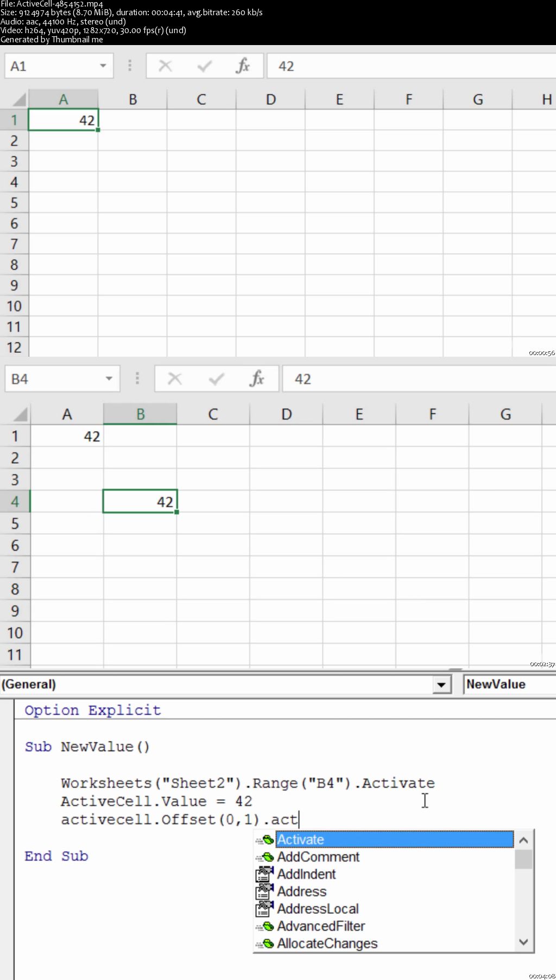
Task: Select the row 12 header
Action: coord(14,347)
